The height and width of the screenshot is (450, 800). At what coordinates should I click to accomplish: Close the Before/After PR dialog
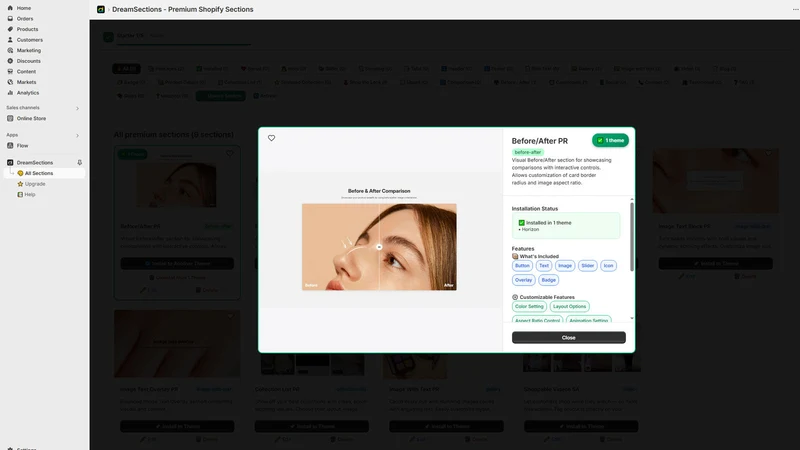point(568,338)
